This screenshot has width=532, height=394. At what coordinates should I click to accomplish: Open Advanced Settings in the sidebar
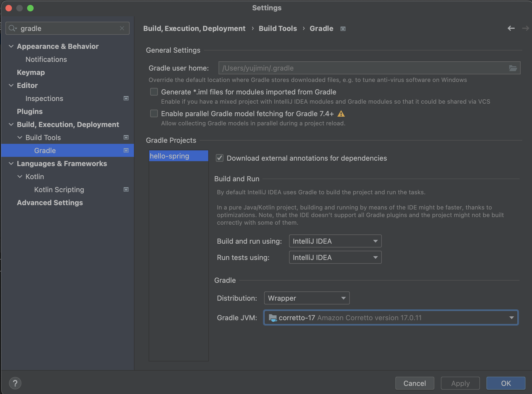coord(50,203)
